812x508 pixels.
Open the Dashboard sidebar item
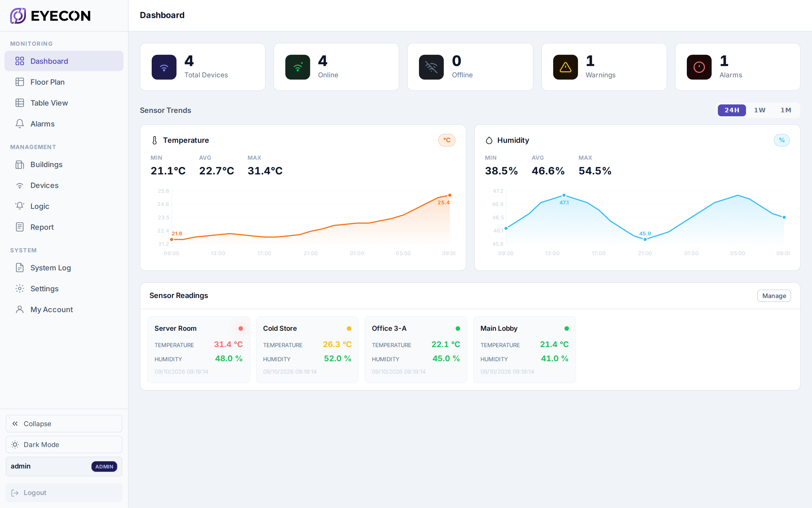64,61
